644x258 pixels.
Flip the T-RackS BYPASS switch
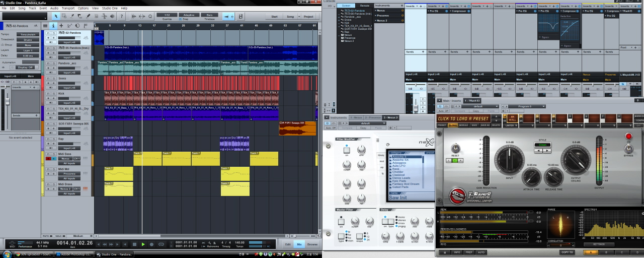(x=629, y=149)
